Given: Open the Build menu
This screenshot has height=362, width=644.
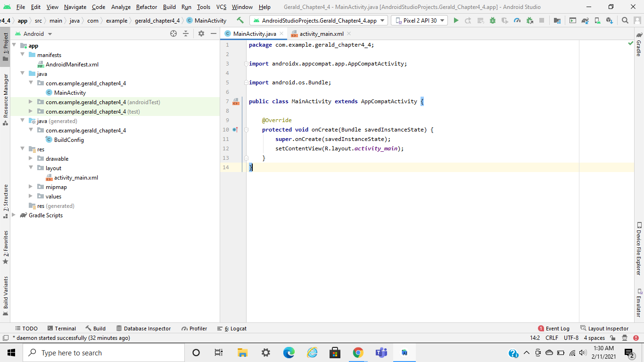Looking at the screenshot, I should (x=169, y=7).
